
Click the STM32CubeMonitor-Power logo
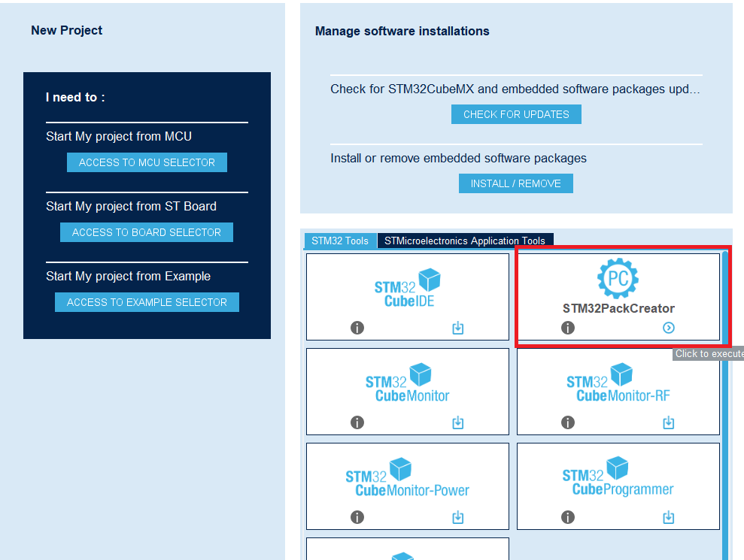pyautogui.click(x=408, y=477)
